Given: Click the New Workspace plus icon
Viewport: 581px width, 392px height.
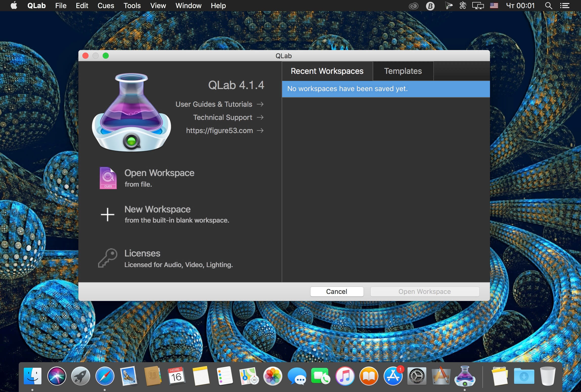Looking at the screenshot, I should [107, 214].
